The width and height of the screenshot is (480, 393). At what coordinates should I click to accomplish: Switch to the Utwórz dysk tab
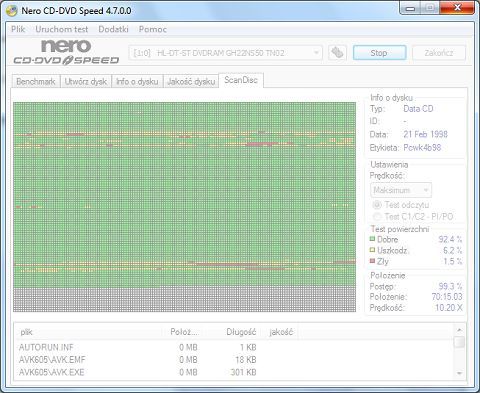coord(86,81)
